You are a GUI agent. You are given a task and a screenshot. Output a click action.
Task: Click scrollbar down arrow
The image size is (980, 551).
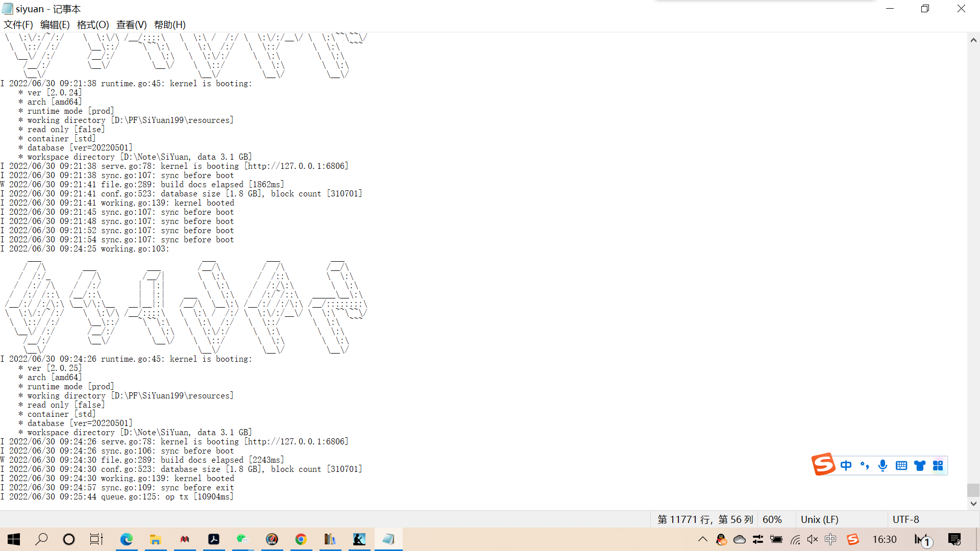coord(973,504)
